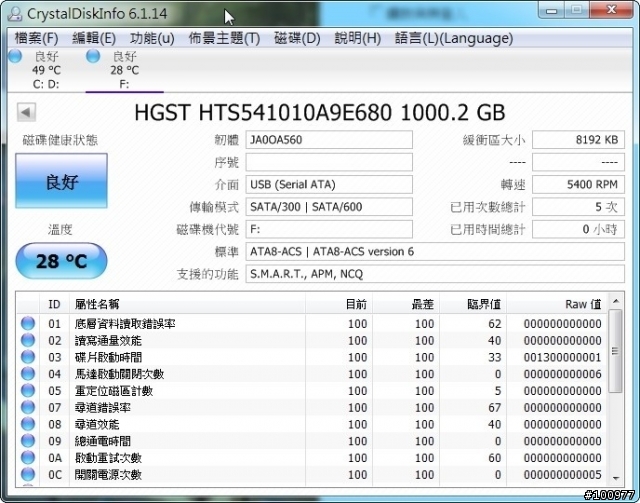Select attribute row 尋道錯誤率
This screenshot has height=503, width=640.
312,407
